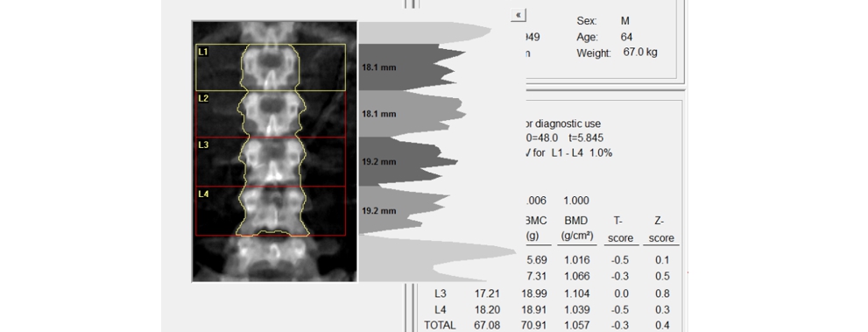Click the Age value 64
The width and height of the screenshot is (868, 332).
[626, 37]
